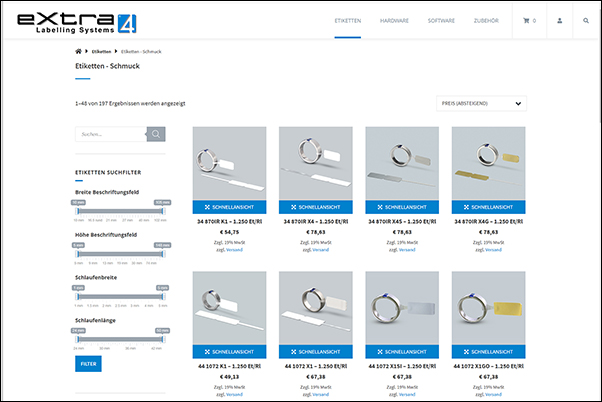Click Versand link under 34 870IR X4
Image resolution: width=602 pixels, height=402 pixels.
pos(321,250)
